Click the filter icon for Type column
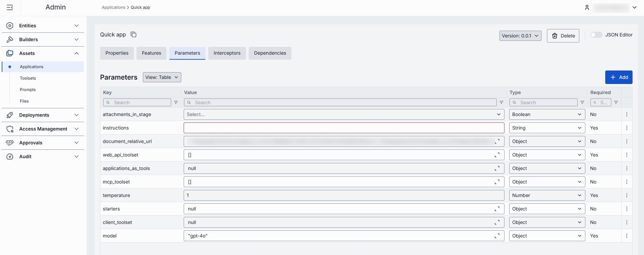Viewport: 644px width, 255px height. [582, 103]
